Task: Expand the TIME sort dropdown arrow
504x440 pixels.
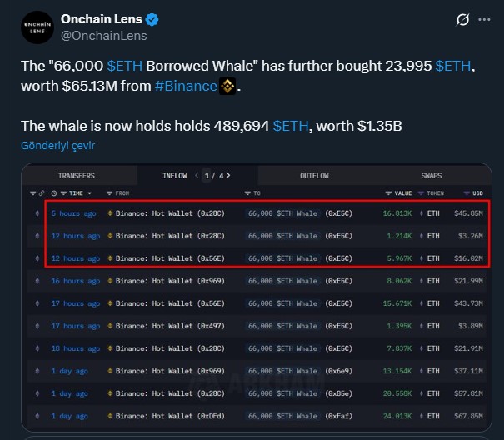Action: [90, 193]
